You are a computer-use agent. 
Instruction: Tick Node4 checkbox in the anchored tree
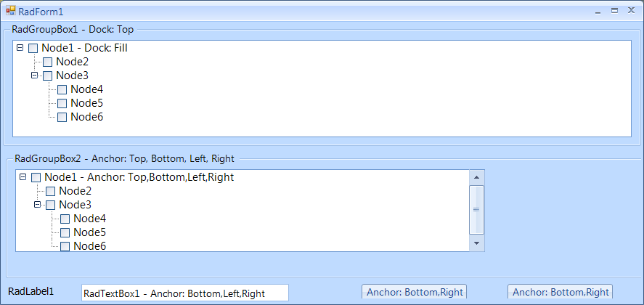(65, 219)
